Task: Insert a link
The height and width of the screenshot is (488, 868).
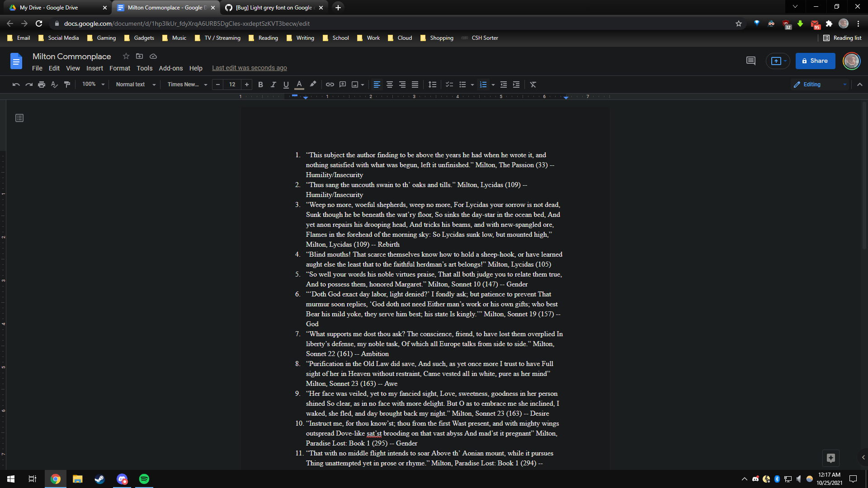Action: [x=330, y=84]
